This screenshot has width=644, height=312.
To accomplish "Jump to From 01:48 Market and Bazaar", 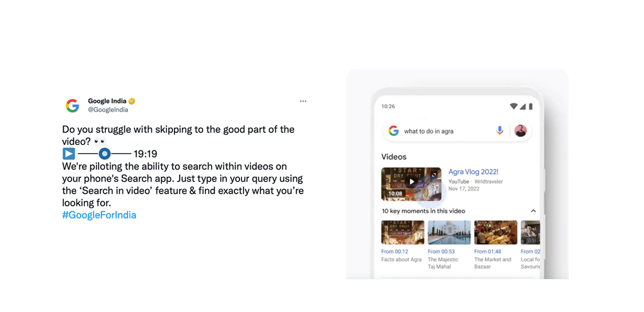I will click(x=488, y=251).
